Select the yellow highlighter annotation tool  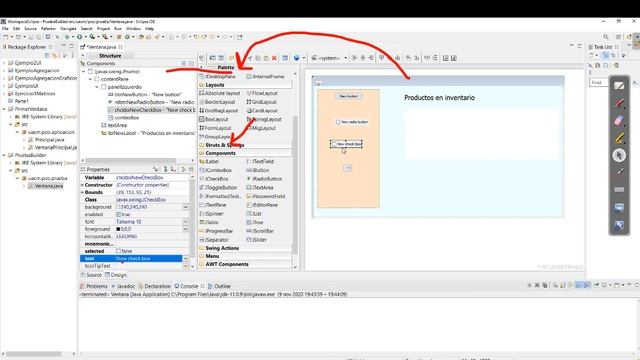(619, 138)
